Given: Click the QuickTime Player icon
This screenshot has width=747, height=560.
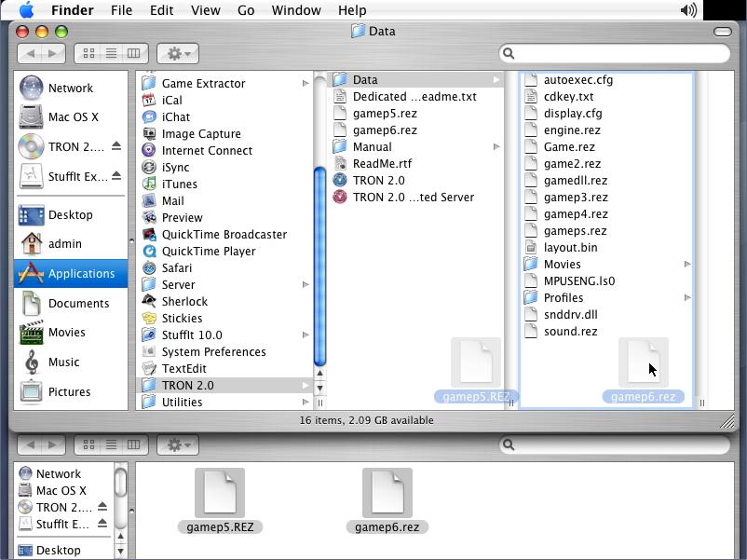Looking at the screenshot, I should point(149,251).
